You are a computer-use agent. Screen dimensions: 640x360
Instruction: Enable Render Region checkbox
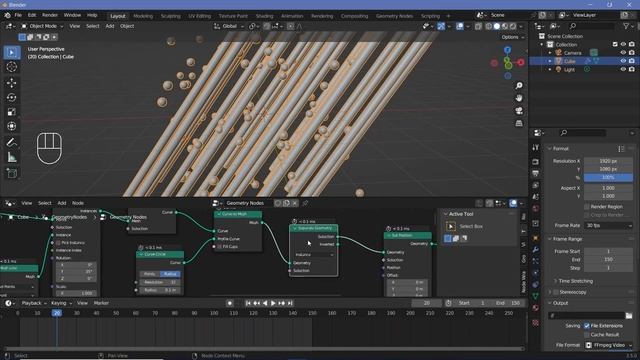tap(587, 207)
